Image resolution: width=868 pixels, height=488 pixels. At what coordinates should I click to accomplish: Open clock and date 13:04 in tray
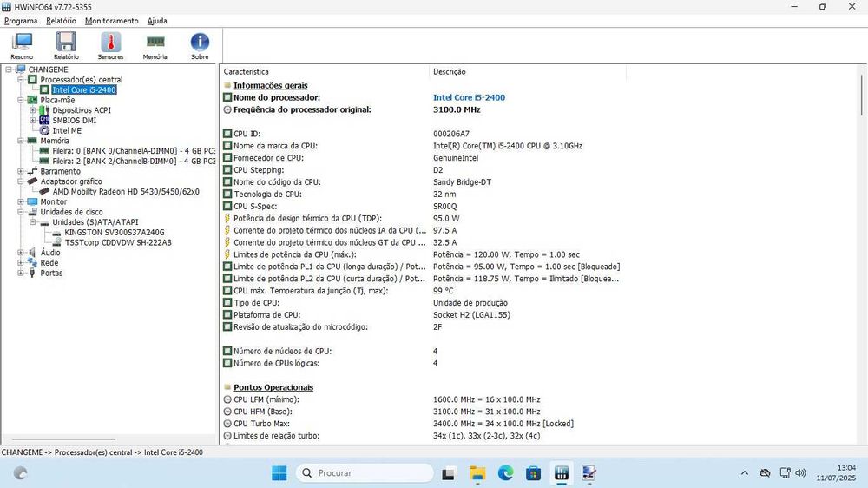pyautogui.click(x=836, y=473)
